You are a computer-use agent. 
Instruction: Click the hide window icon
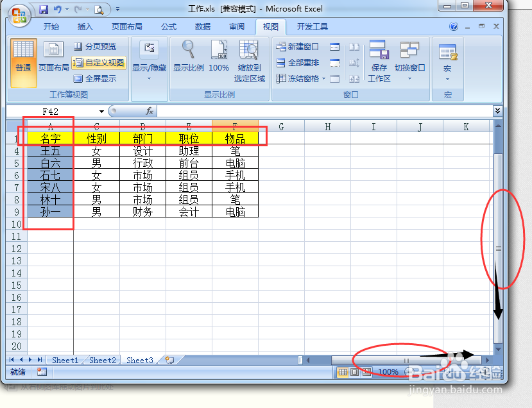(x=334, y=63)
